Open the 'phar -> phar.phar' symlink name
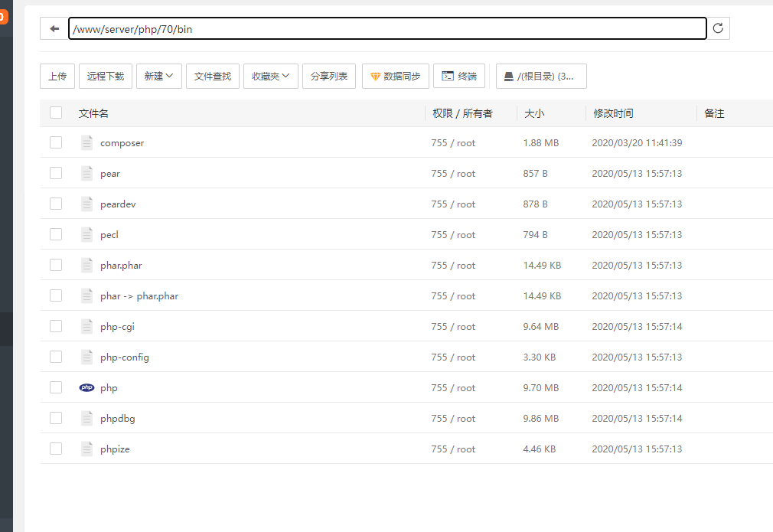The image size is (773, 532). tap(139, 295)
